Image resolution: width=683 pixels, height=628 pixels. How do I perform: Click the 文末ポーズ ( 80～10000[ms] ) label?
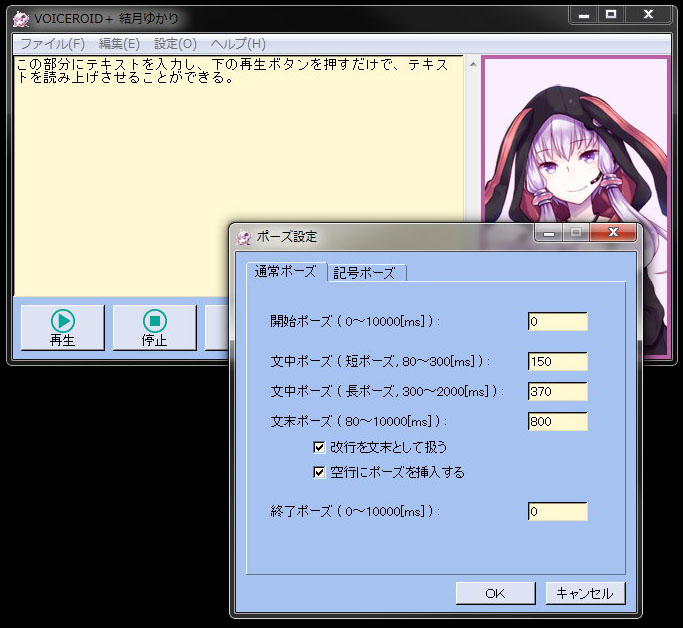[358, 421]
